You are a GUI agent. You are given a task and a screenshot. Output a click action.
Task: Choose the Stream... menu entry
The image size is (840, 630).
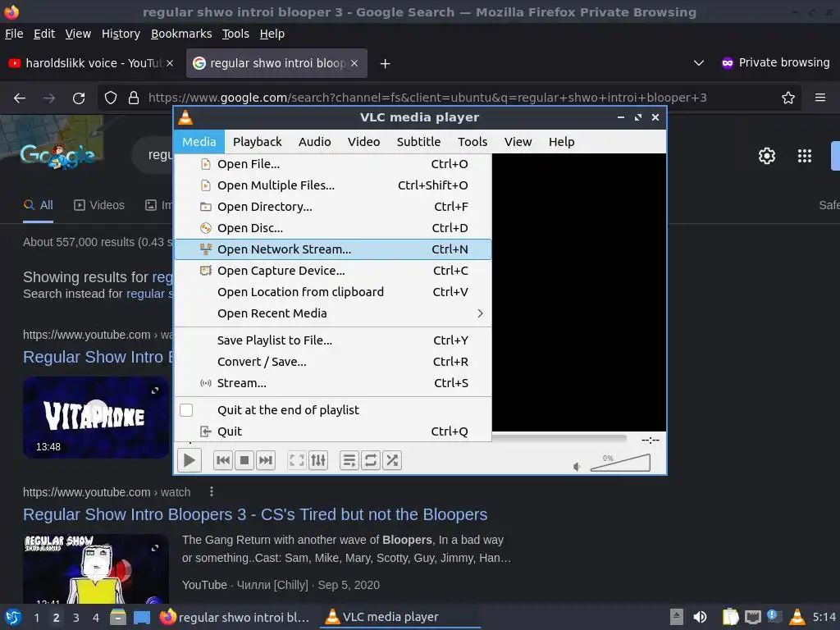333,383
